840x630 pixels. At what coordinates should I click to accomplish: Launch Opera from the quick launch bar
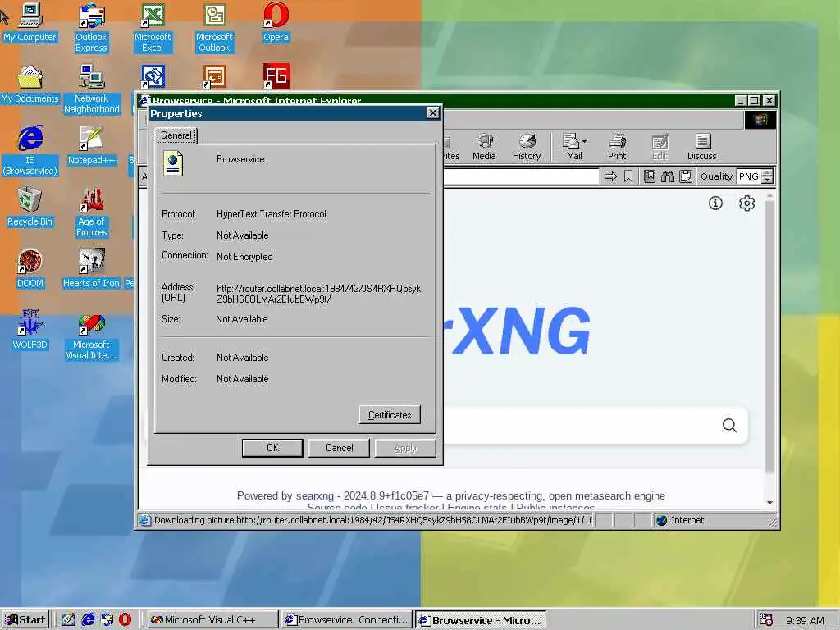click(x=125, y=620)
